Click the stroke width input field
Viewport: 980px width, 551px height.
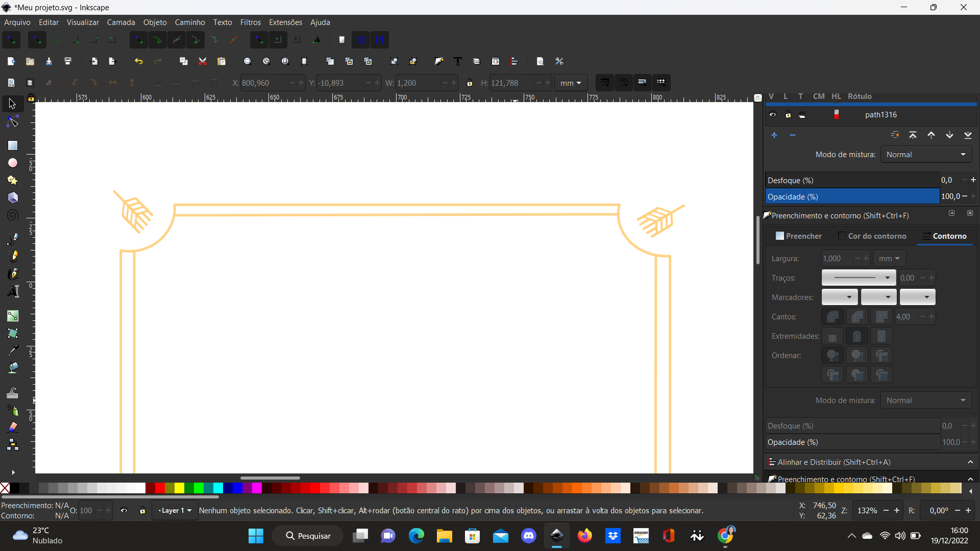[x=837, y=258]
